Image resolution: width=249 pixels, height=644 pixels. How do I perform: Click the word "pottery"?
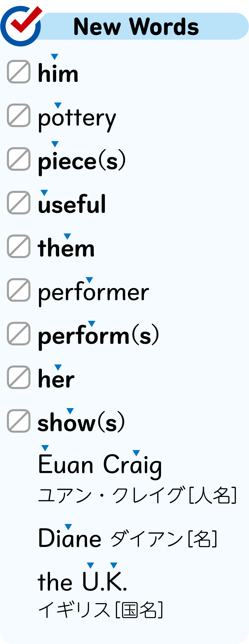coord(77,119)
